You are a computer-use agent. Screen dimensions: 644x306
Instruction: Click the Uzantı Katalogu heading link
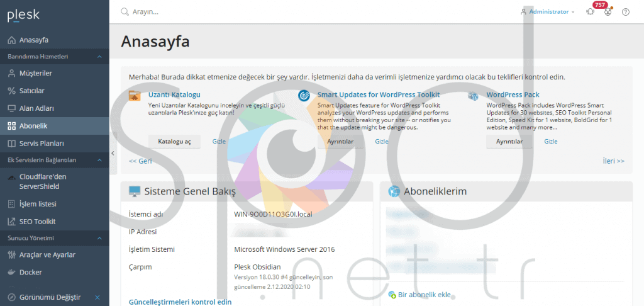coord(174,95)
